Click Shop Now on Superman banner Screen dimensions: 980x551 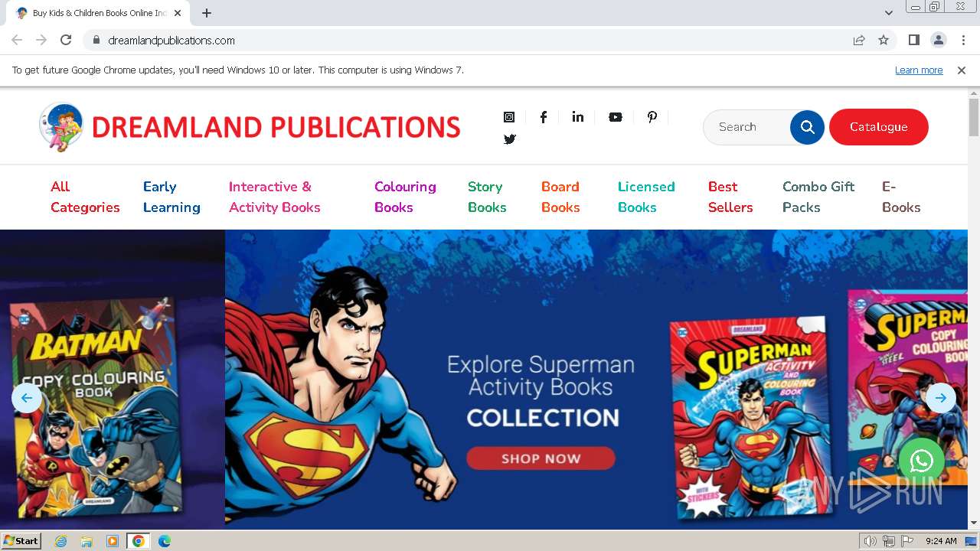tap(541, 458)
